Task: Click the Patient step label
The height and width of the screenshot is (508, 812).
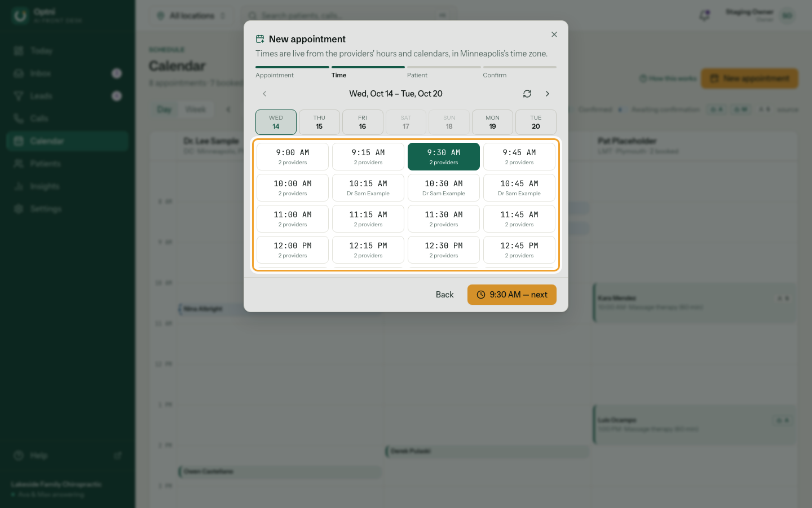Action: 417,75
